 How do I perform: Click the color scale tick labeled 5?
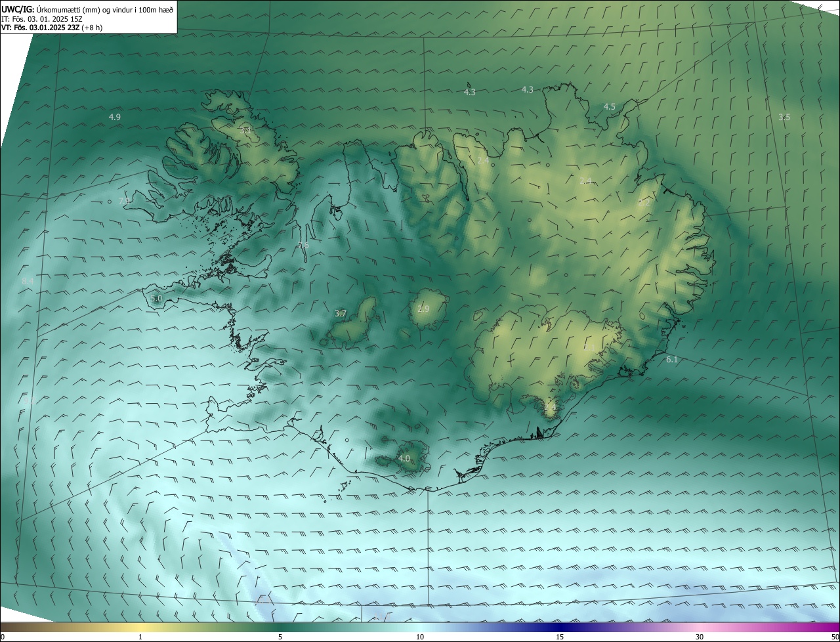click(x=280, y=637)
